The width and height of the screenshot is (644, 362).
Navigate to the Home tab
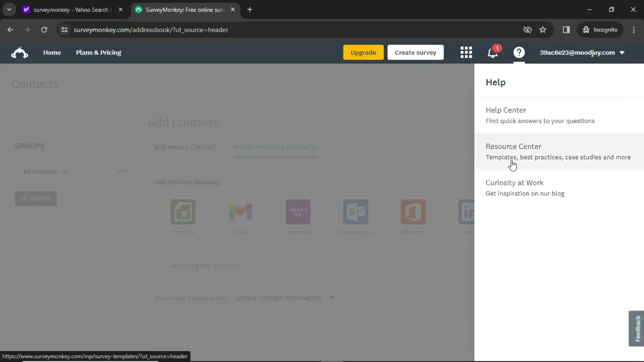(52, 53)
